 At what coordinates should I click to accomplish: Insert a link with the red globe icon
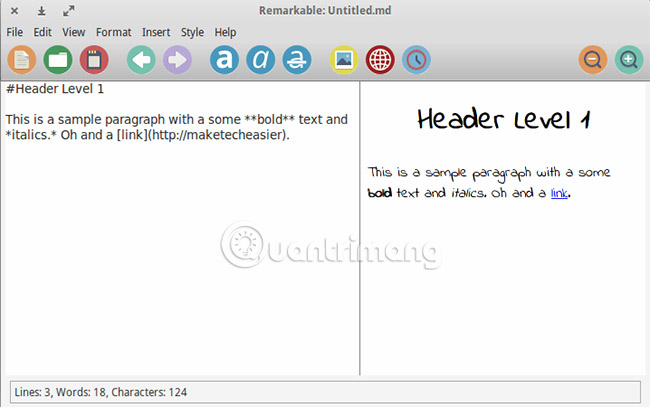(380, 60)
